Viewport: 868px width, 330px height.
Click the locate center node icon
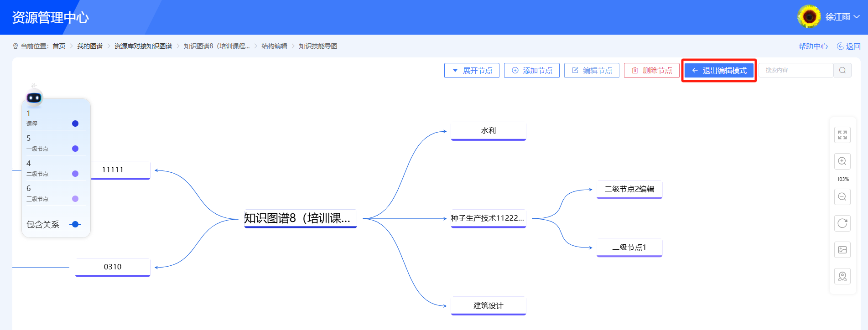coord(842,276)
